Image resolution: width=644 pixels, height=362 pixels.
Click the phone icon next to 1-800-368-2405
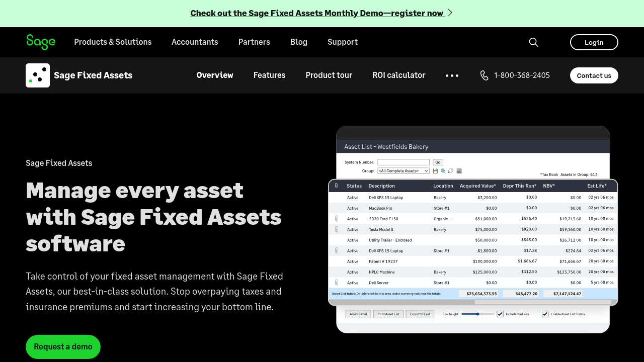(484, 75)
